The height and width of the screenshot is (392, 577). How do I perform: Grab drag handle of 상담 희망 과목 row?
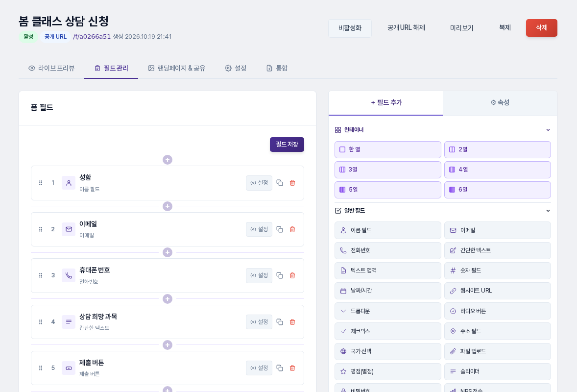click(41, 322)
